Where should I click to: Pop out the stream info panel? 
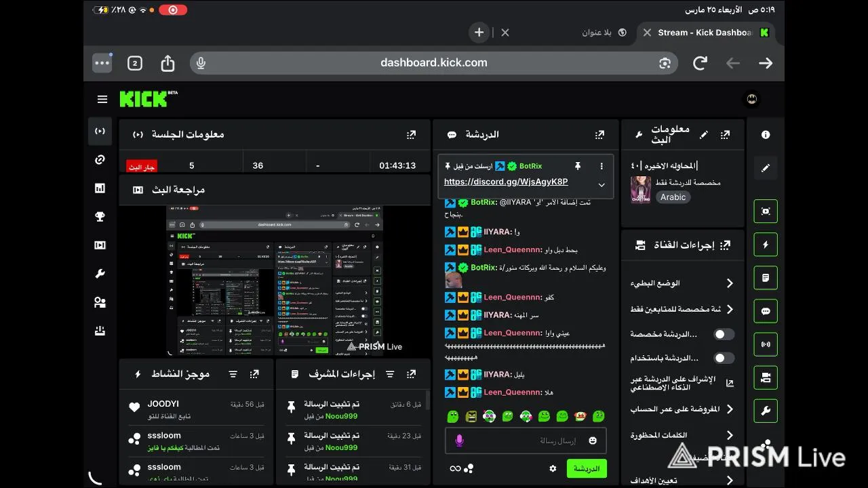tap(726, 135)
